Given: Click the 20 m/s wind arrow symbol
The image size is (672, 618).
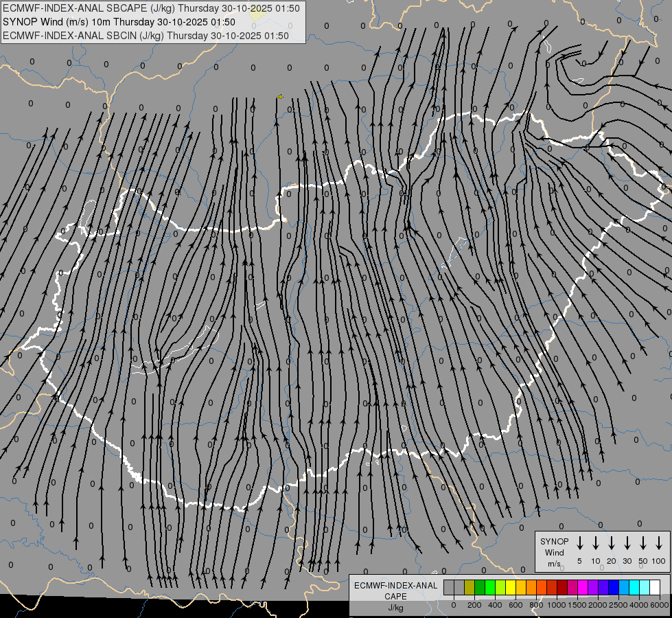Looking at the screenshot, I should [611, 543].
